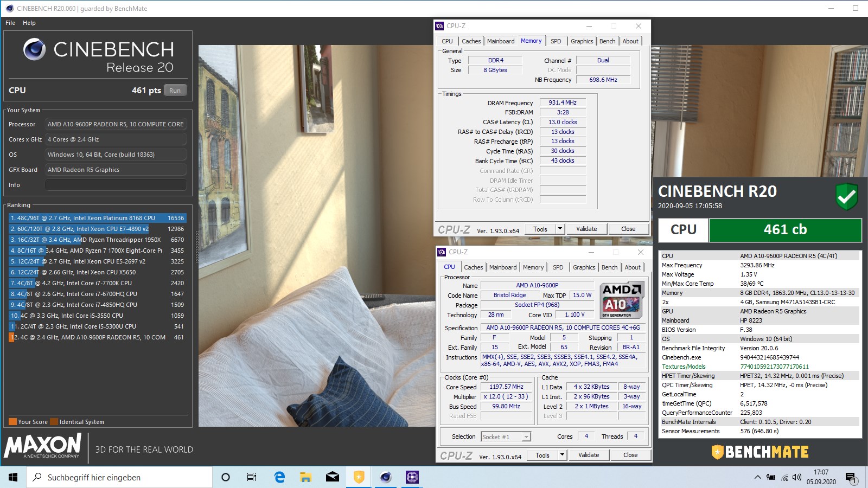Viewport: 868px width, 488px height.
Task: Show hidden system tray icons
Action: tap(757, 477)
